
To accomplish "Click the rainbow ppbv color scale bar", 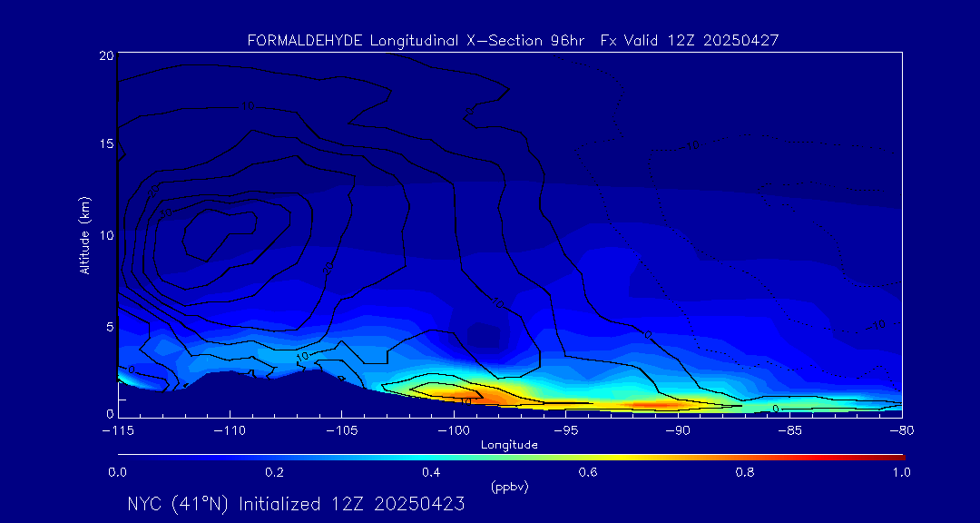I will coord(511,458).
